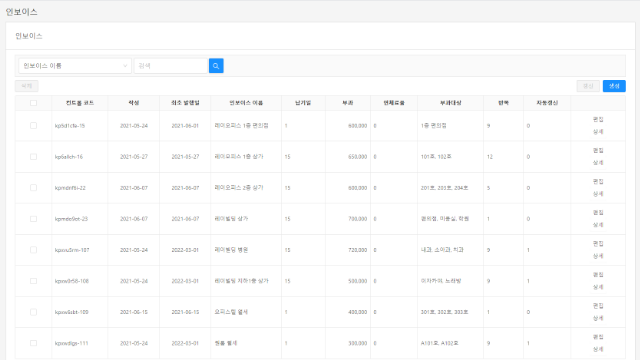The height and width of the screenshot is (360, 640).
Task: Check the row with code ending -16
Action: pos(33,157)
